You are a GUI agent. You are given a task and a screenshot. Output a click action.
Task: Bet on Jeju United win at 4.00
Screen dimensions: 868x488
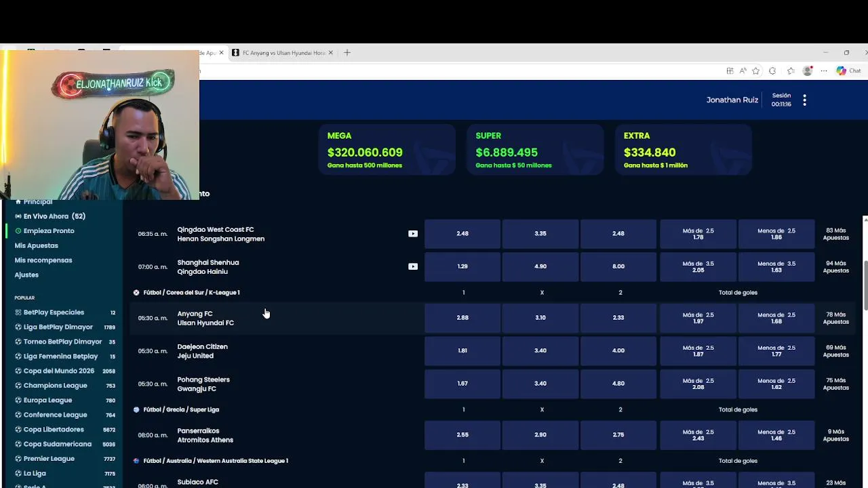[x=618, y=351]
